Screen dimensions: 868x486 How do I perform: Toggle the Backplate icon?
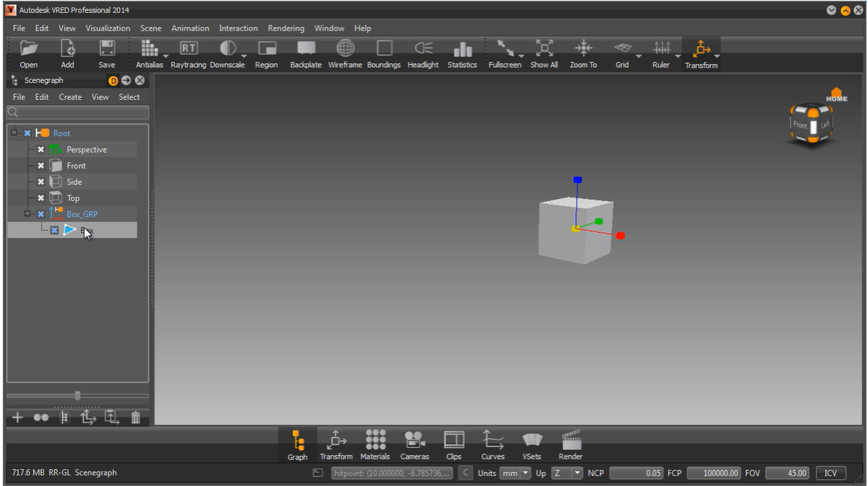point(306,49)
